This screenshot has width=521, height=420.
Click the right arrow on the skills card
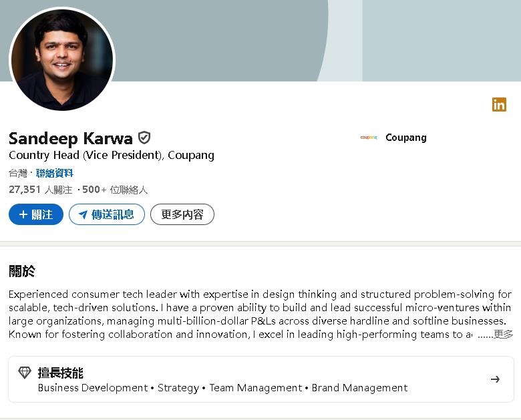click(495, 379)
